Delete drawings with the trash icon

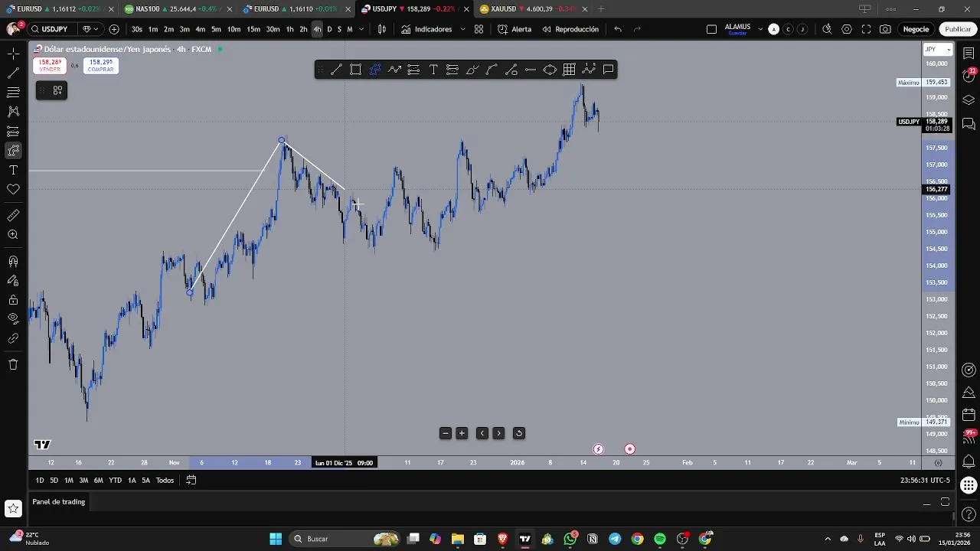point(13,364)
